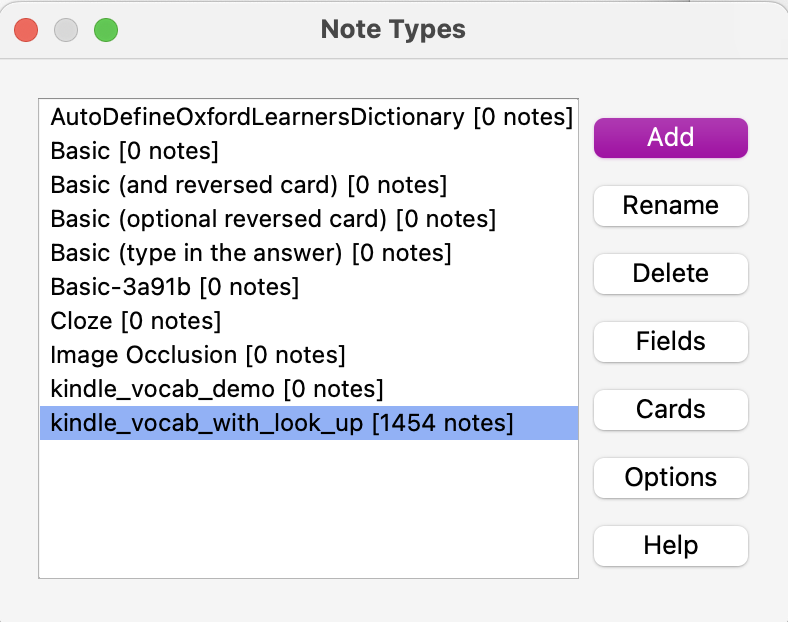Select the plain Basic note type

(x=134, y=151)
